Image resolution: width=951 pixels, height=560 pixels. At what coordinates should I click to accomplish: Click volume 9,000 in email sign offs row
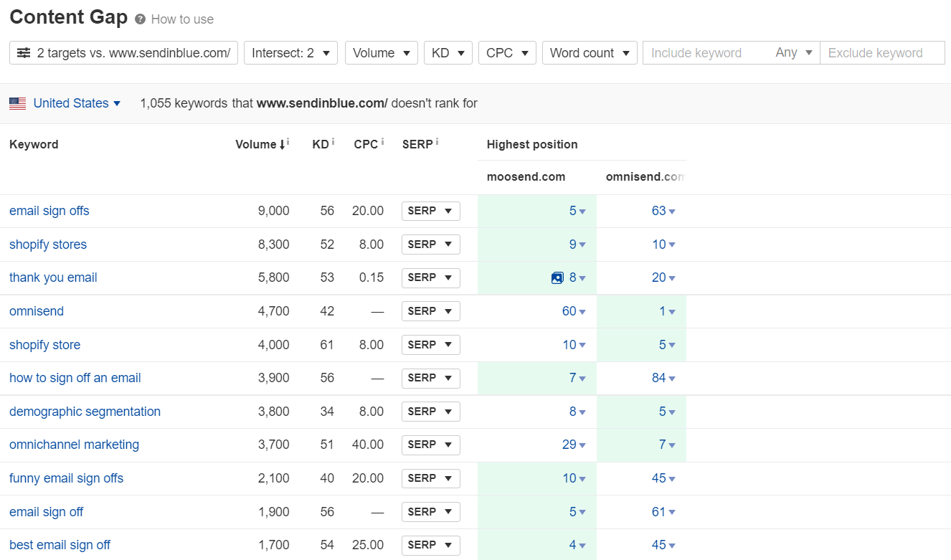273,211
